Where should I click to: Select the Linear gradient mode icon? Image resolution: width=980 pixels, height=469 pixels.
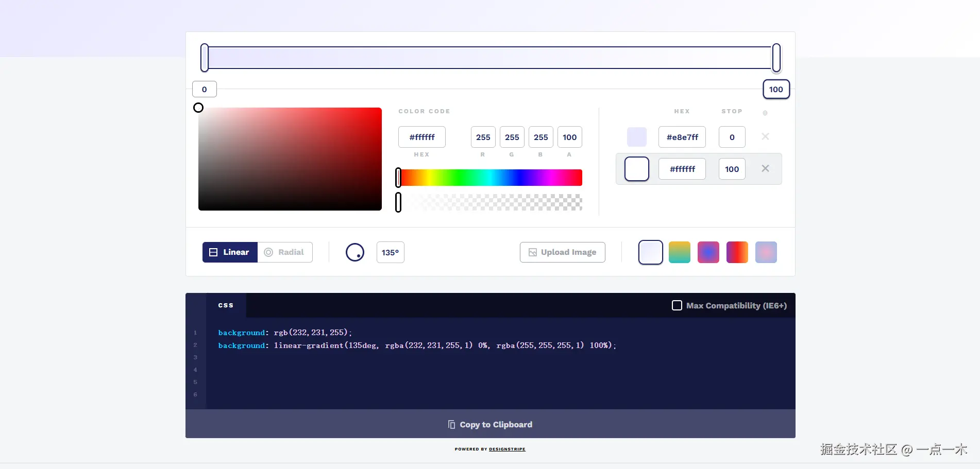coord(214,252)
